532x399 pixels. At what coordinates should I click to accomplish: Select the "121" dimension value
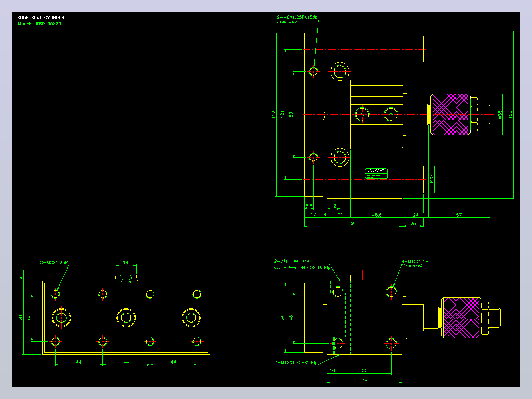(282, 114)
